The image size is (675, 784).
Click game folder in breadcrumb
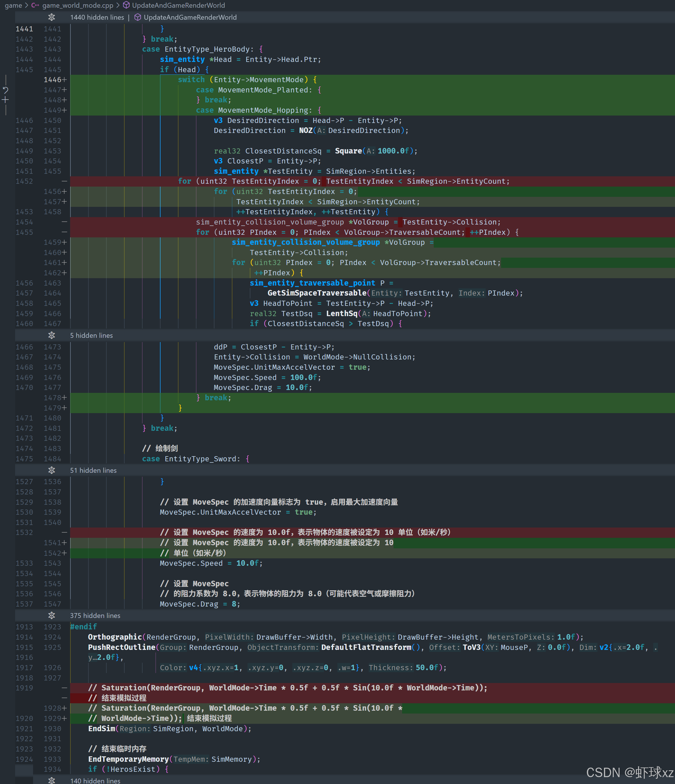13,5
